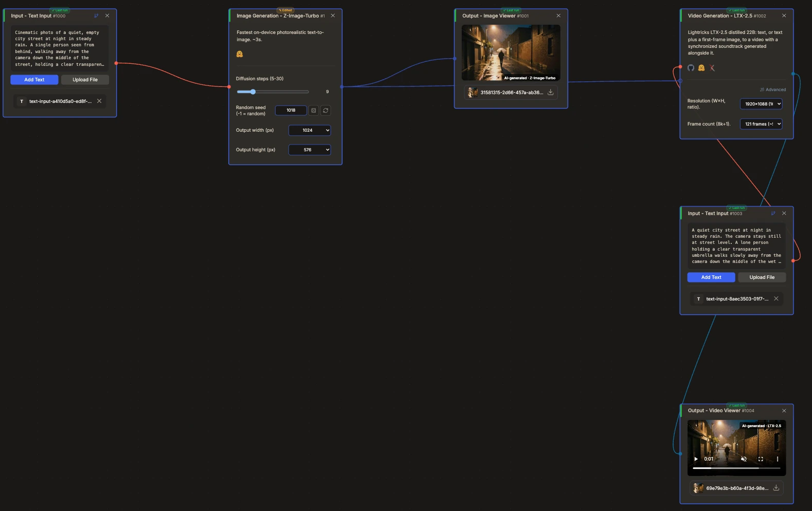This screenshot has height=511, width=812.
Task: Download the generated image 31581315-2d66
Action: [550, 93]
